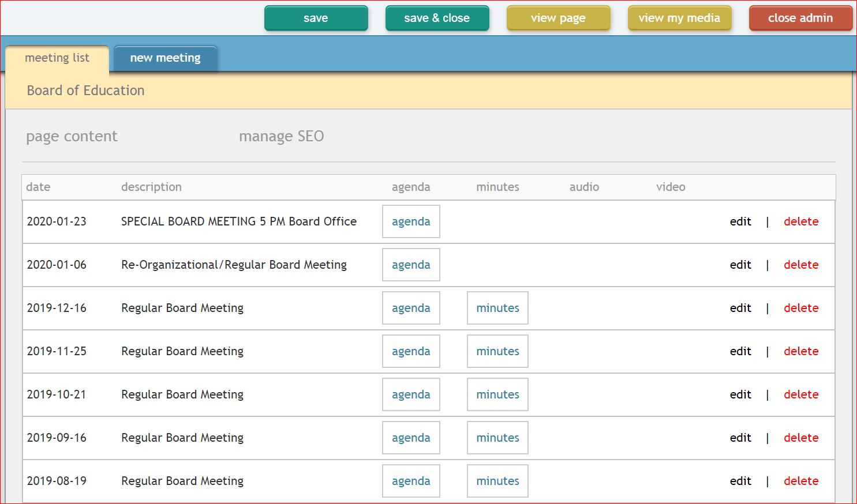Edit the 2020-01-06 Re-Organizational meeting

tap(740, 265)
